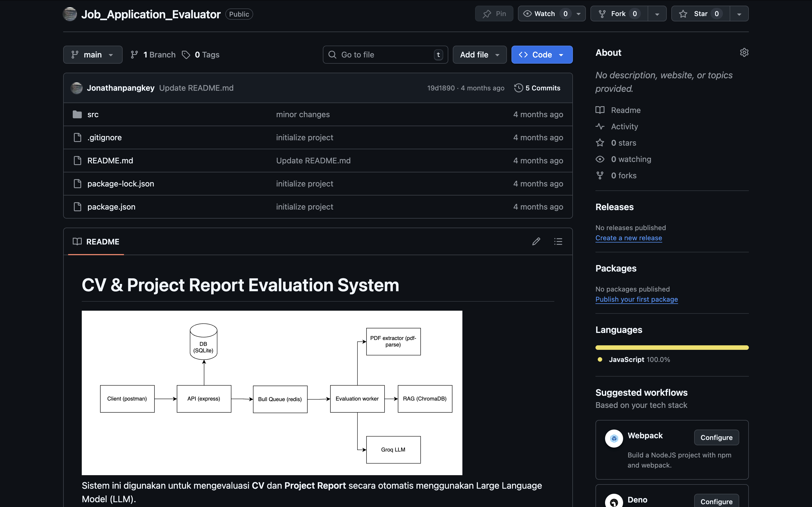Image resolution: width=812 pixels, height=507 pixels.
Task: Click the tag icon next to 0 Tags
Action: 186,55
